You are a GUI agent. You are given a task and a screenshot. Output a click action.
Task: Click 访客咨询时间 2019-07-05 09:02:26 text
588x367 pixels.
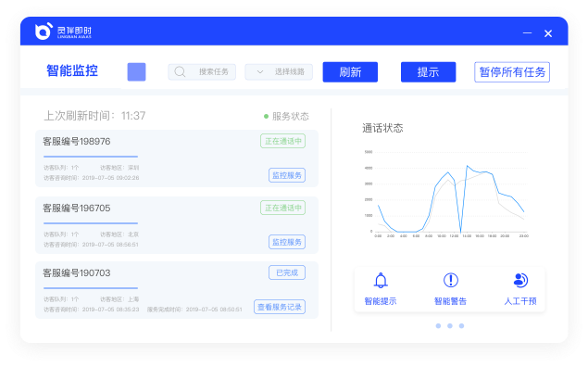click(x=91, y=178)
